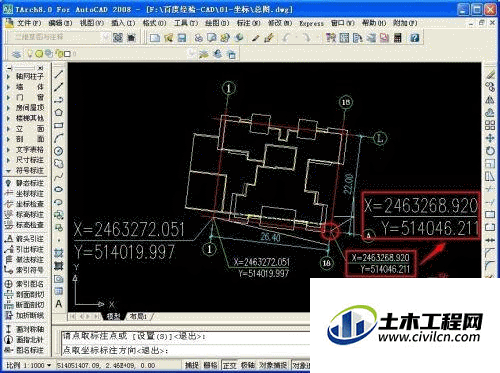Select the Array tool in modify toolbar
This screenshot has height=373, width=500.
point(490,125)
